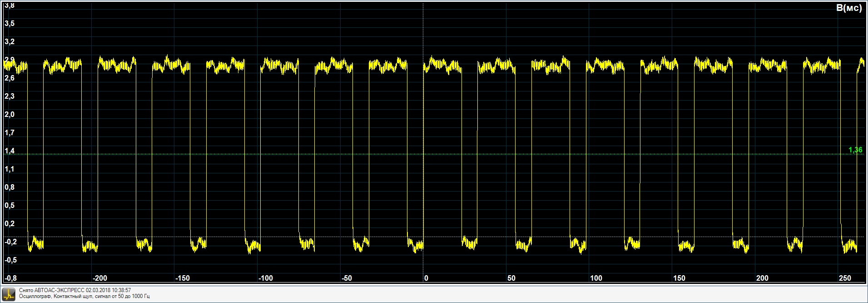Select the 100 tick on the time axis

[596, 278]
